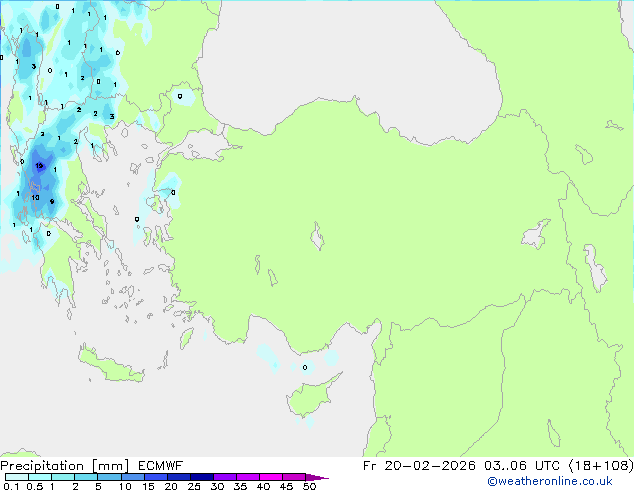Click legend scale label '15'

click(148, 486)
